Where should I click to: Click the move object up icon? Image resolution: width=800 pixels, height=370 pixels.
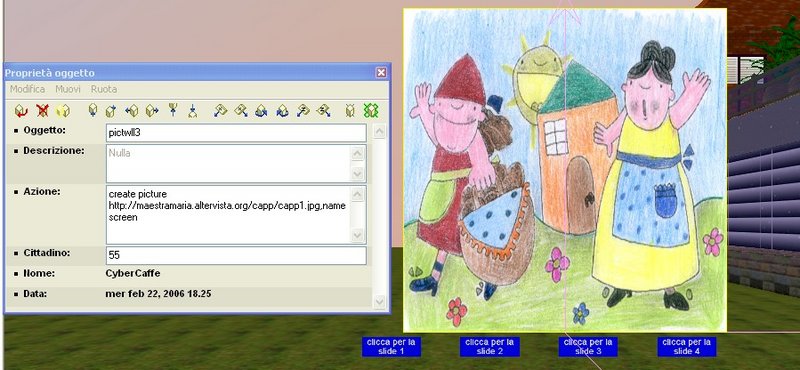coord(173,109)
